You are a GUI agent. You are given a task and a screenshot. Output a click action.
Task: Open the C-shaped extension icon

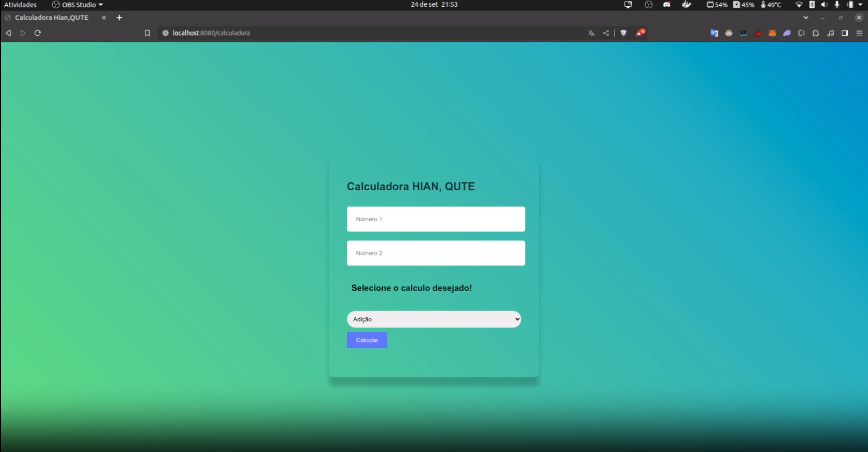[x=801, y=33]
